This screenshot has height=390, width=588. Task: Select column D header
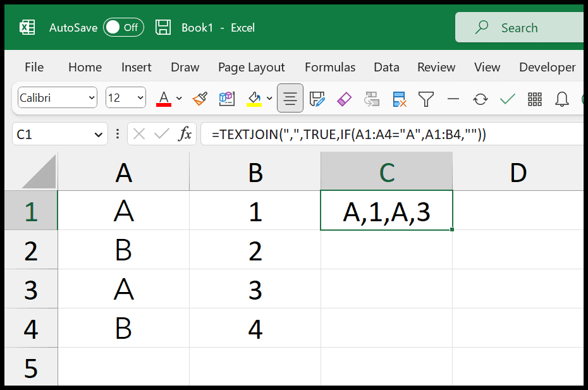click(x=518, y=171)
